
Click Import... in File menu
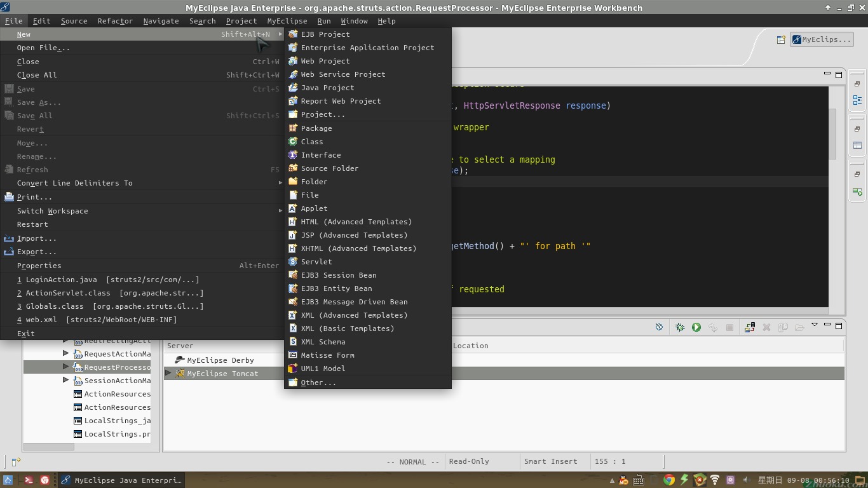(142, 238)
